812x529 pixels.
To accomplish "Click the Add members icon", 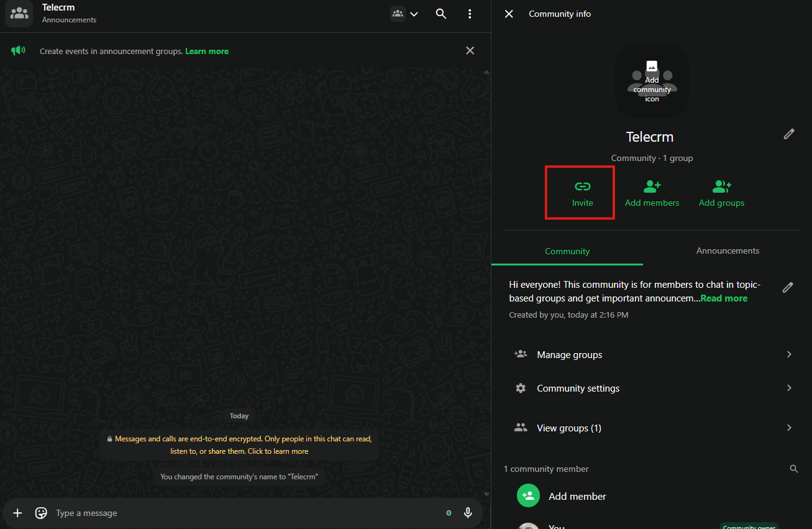I will [652, 186].
